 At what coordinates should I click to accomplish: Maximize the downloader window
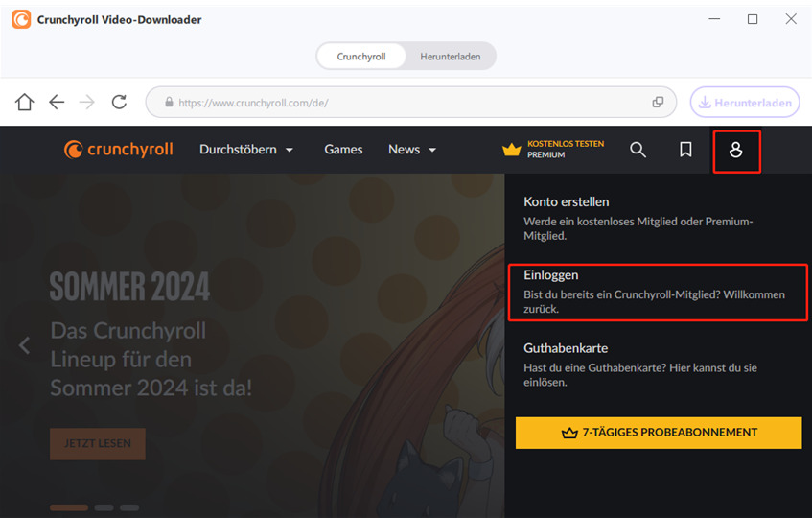pos(753,19)
